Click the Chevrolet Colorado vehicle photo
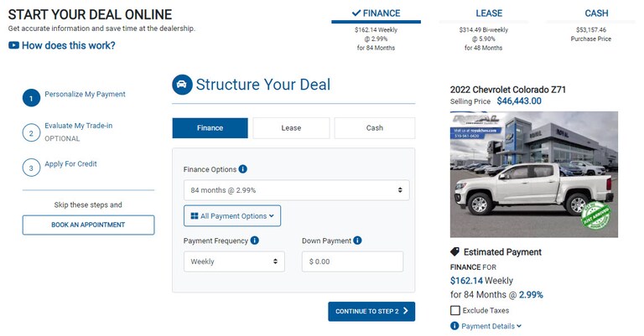The width and height of the screenshot is (644, 336). [x=533, y=175]
